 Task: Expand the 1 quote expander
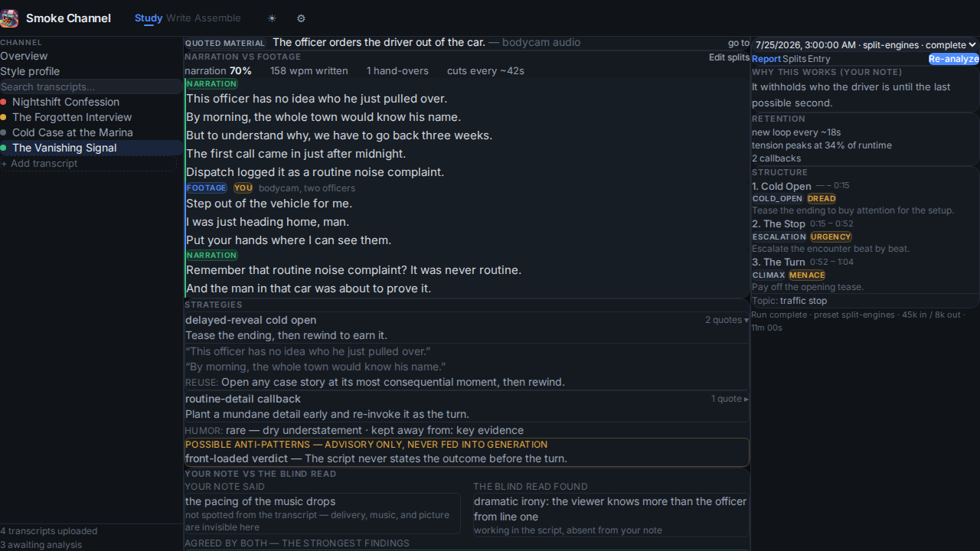pos(730,399)
